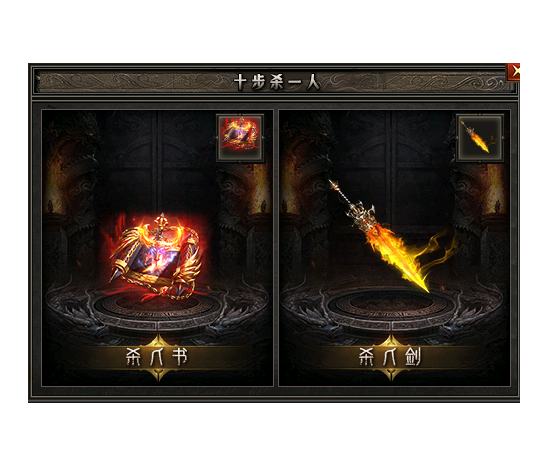Click the 十步杀一人 title text

(276, 82)
